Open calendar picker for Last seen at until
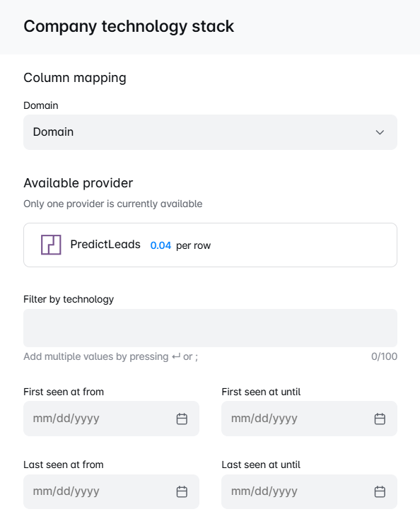420x531 pixels. (x=380, y=491)
